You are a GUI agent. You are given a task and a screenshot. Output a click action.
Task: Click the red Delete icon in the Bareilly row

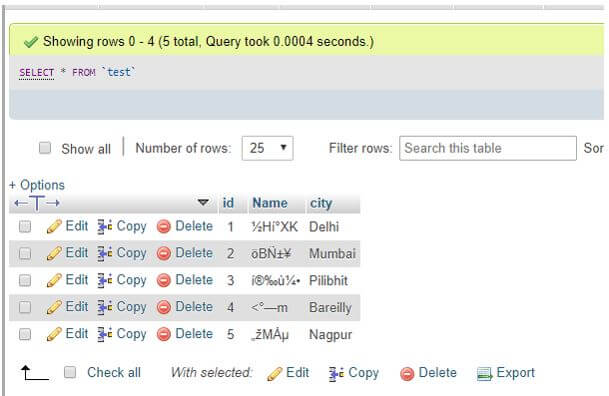click(164, 307)
